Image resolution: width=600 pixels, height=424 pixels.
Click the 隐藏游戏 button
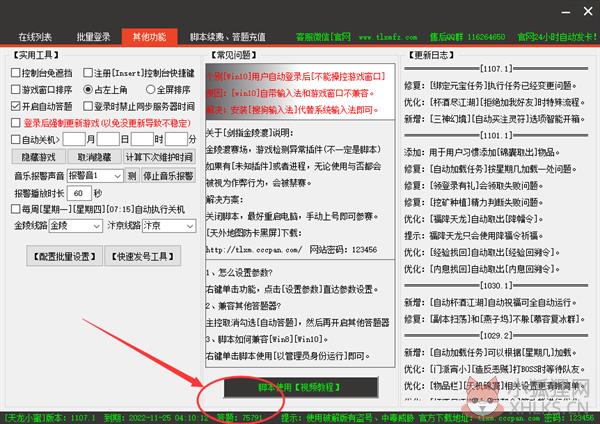pos(38,157)
